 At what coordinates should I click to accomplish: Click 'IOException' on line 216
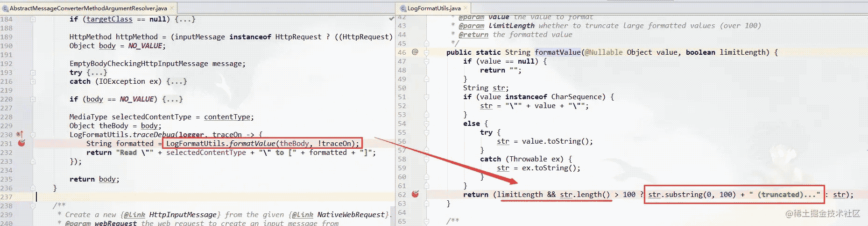coord(122,81)
